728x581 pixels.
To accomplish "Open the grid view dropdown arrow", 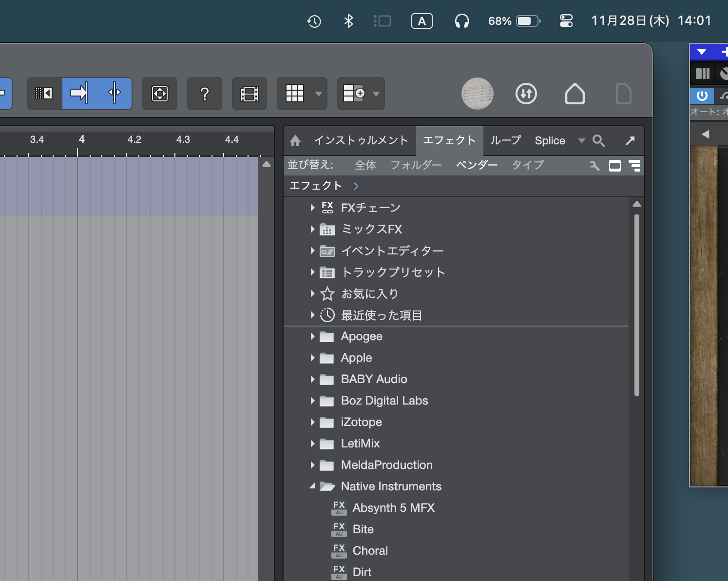I will (318, 94).
